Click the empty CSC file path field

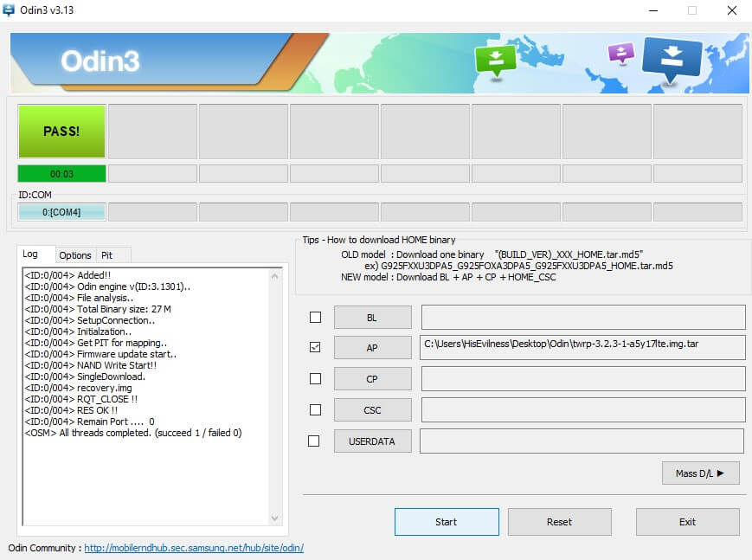click(x=583, y=409)
